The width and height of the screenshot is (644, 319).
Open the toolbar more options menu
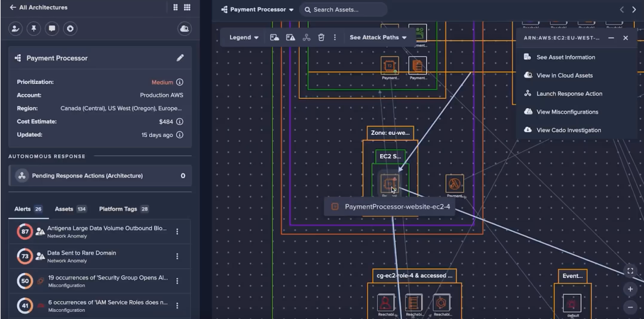[335, 37]
